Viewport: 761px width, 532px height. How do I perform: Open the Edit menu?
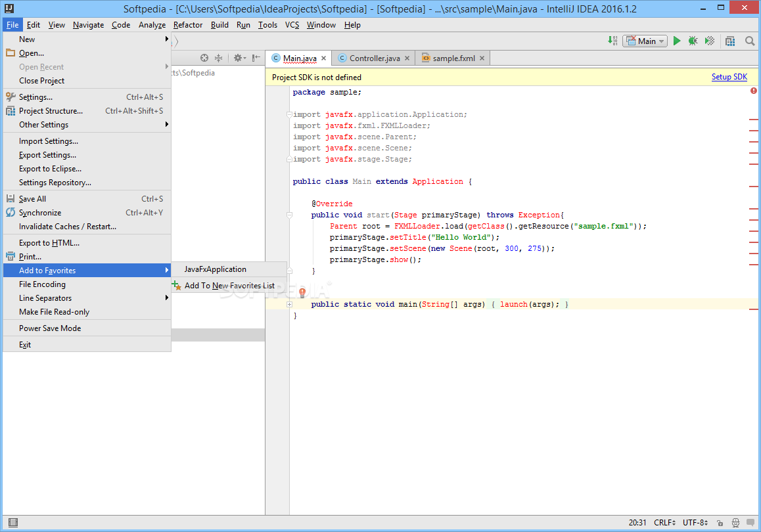click(x=34, y=25)
